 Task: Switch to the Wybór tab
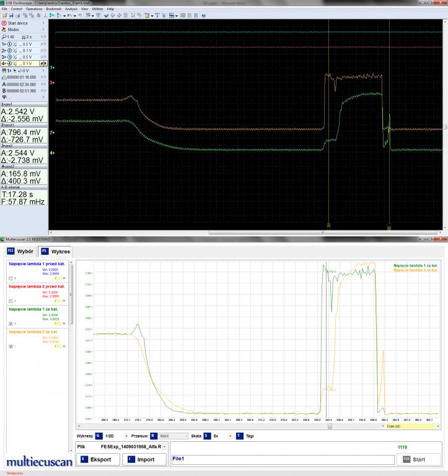coord(20,251)
